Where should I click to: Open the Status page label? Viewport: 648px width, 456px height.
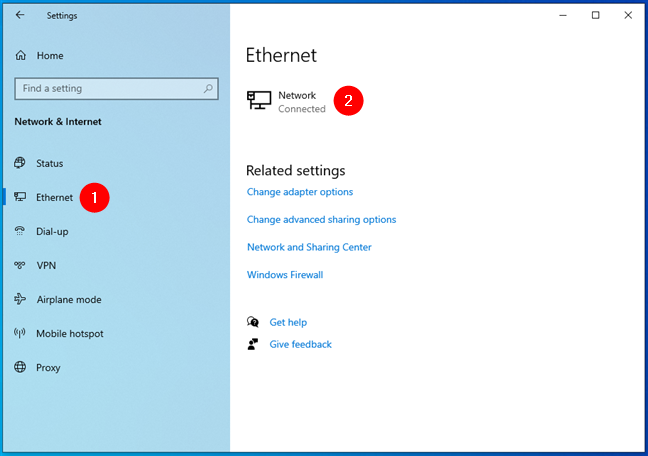click(x=49, y=163)
